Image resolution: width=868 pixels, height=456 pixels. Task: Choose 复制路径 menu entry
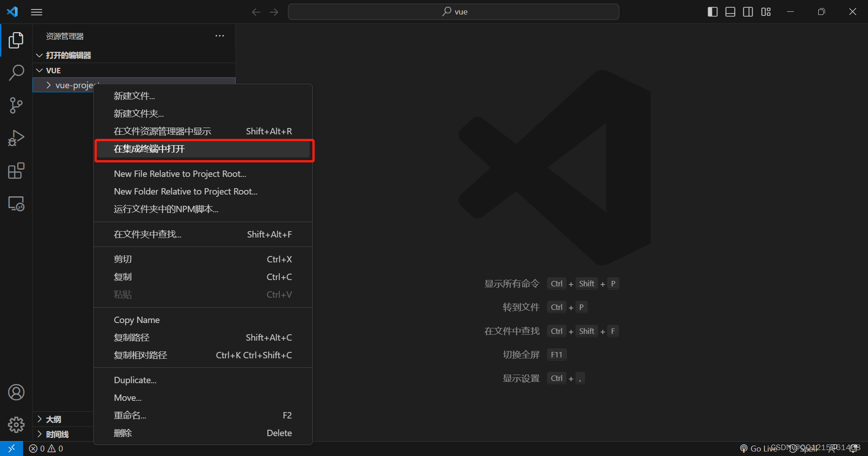click(x=203, y=337)
